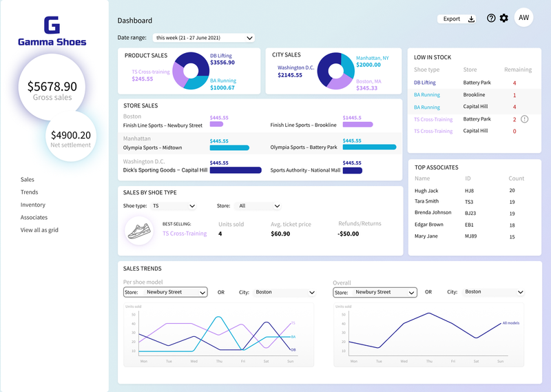Open the Overall Store dropdown
This screenshot has height=392, width=551.
pyautogui.click(x=375, y=292)
